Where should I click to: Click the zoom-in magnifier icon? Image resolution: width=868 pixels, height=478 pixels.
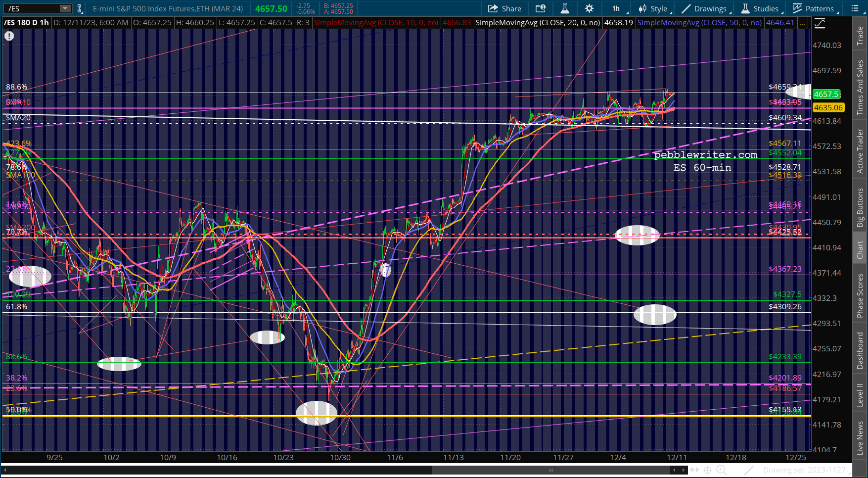click(722, 470)
